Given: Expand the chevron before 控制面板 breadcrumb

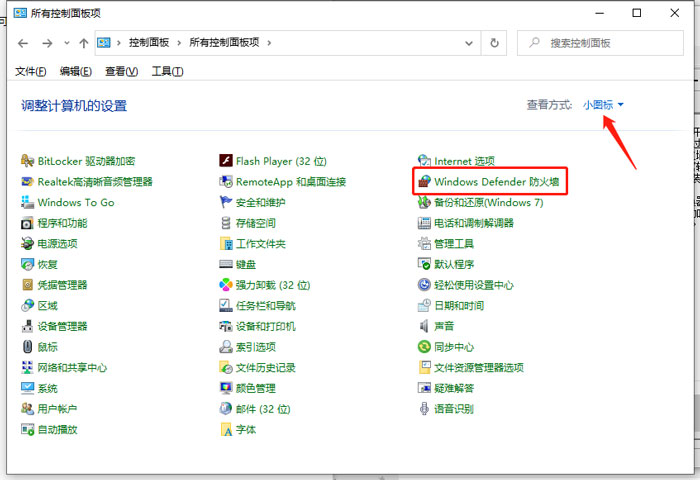Looking at the screenshot, I should pyautogui.click(x=119, y=43).
